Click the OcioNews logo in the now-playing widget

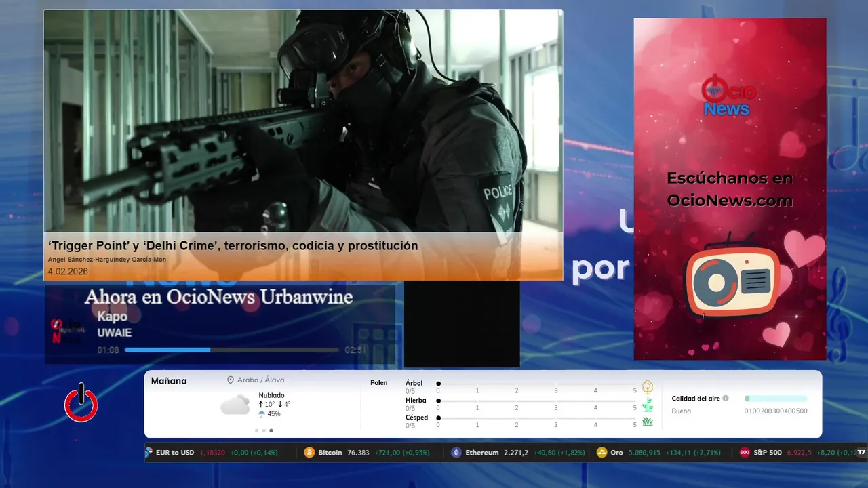click(x=67, y=331)
